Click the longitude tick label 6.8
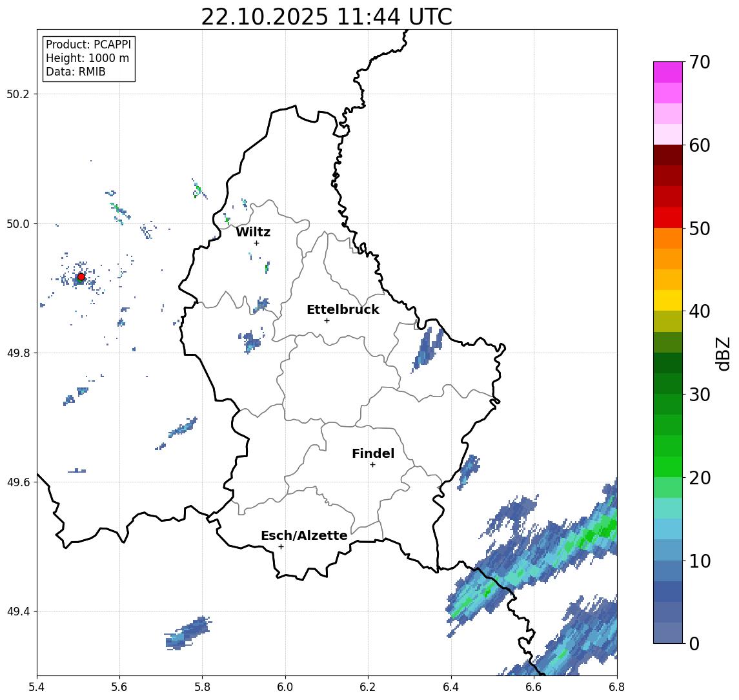Image resolution: width=739 pixels, height=700 pixels. 617,687
